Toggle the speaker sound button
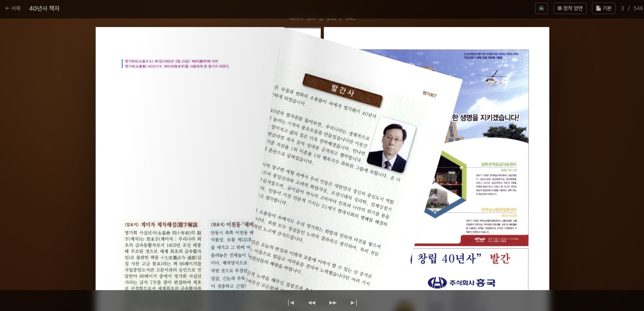This screenshot has width=644, height=311. pos(541,8)
